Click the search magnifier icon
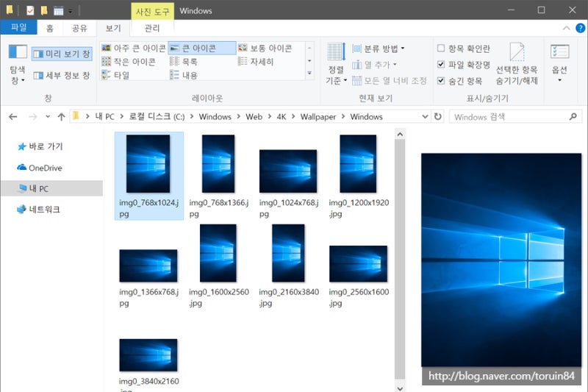The height and width of the screenshot is (392, 588). (x=573, y=117)
